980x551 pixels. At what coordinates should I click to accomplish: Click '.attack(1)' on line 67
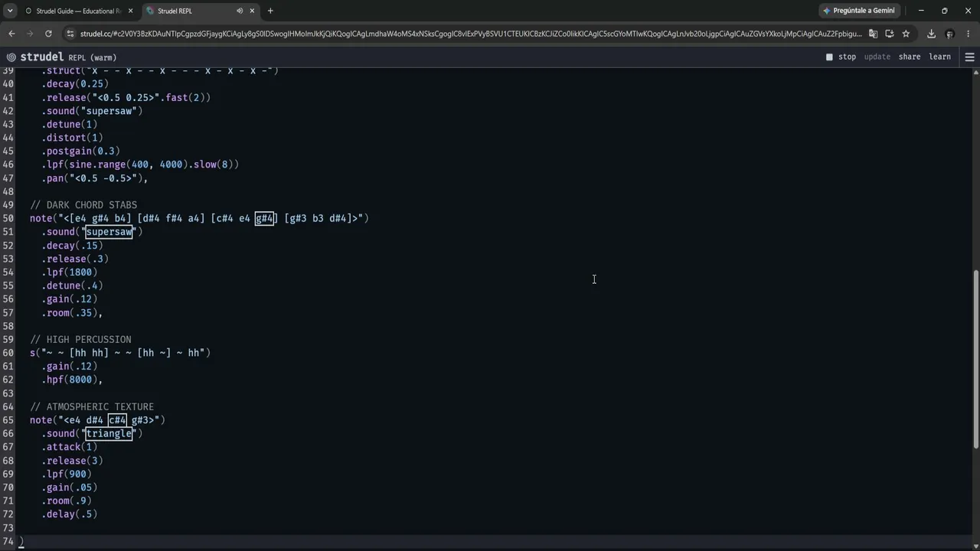(x=70, y=447)
